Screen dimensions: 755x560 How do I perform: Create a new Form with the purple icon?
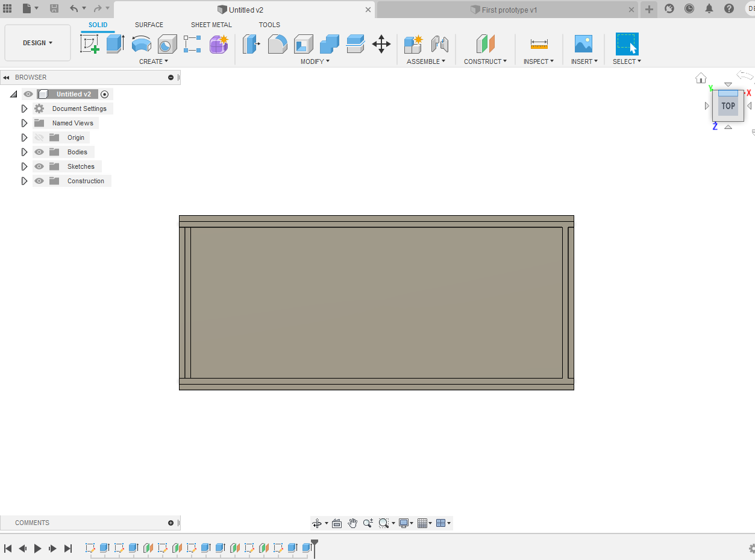click(218, 44)
